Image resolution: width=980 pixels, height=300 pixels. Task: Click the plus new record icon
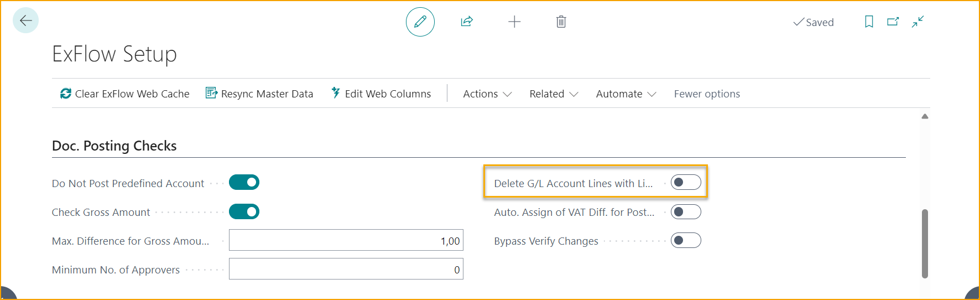coord(514,22)
